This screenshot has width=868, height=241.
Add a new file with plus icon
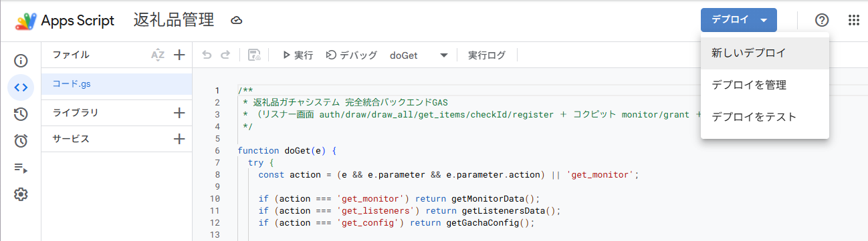[179, 55]
